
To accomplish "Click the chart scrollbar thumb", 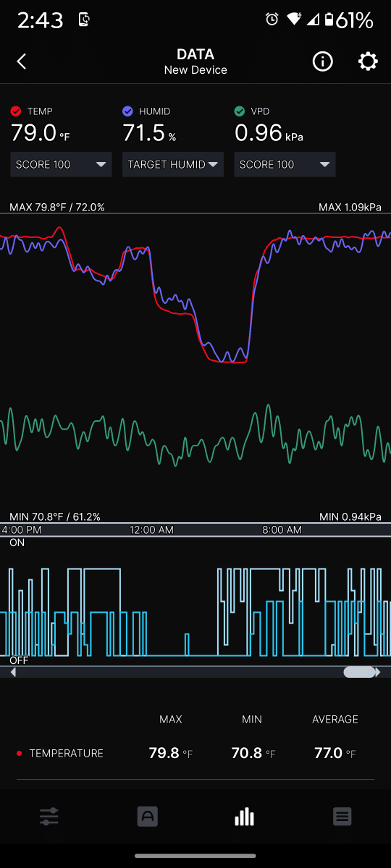I will (359, 672).
